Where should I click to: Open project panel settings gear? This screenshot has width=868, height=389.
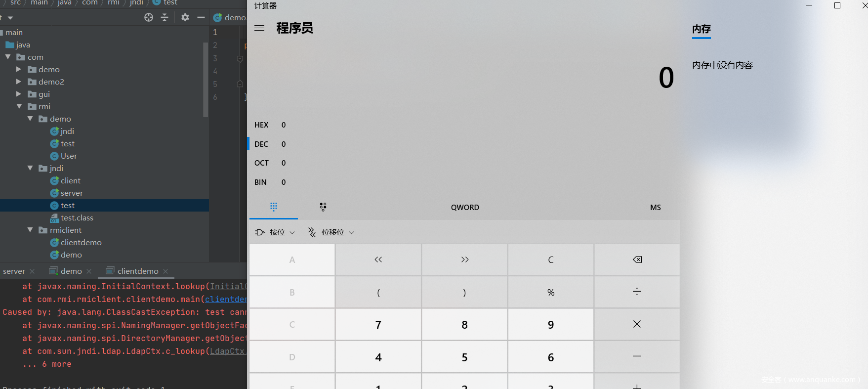[185, 17]
